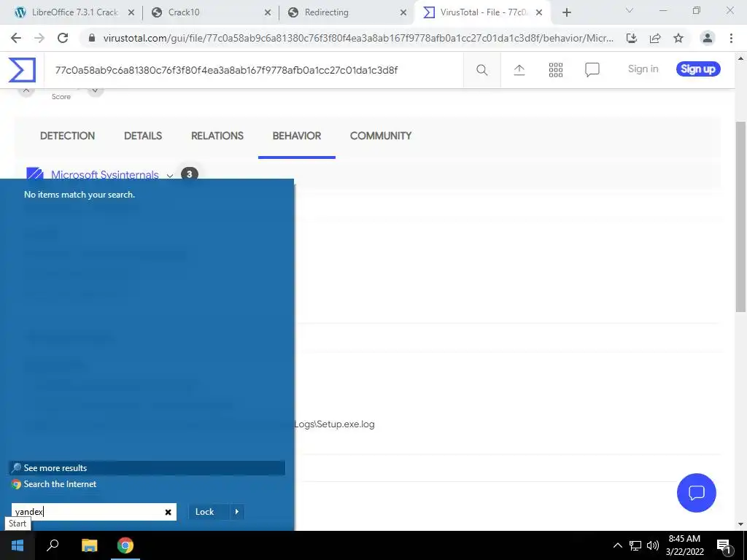This screenshot has height=560, width=747.
Task: Click the Sign in link
Action: click(x=643, y=69)
